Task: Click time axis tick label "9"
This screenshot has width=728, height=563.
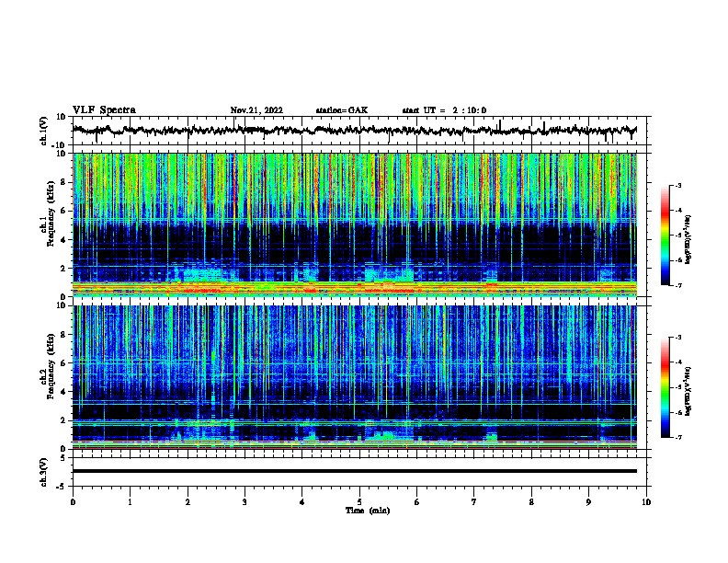Action: tap(588, 502)
